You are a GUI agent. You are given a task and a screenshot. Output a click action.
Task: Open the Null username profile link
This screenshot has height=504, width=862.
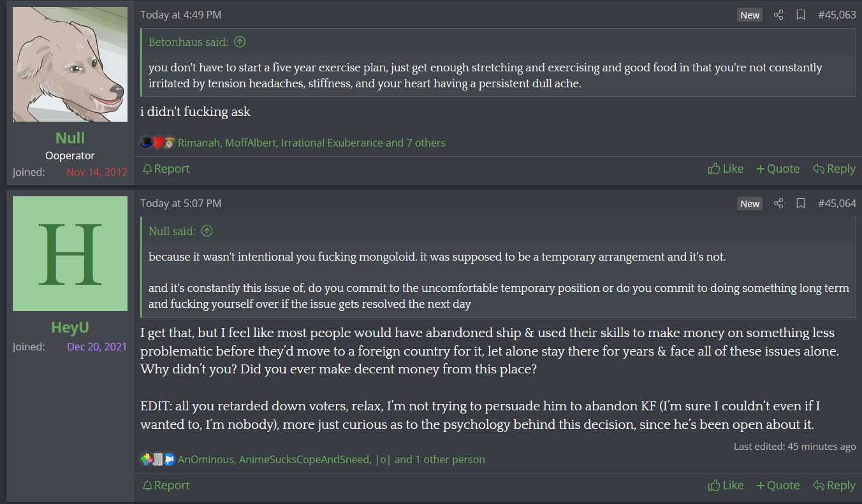tap(70, 138)
